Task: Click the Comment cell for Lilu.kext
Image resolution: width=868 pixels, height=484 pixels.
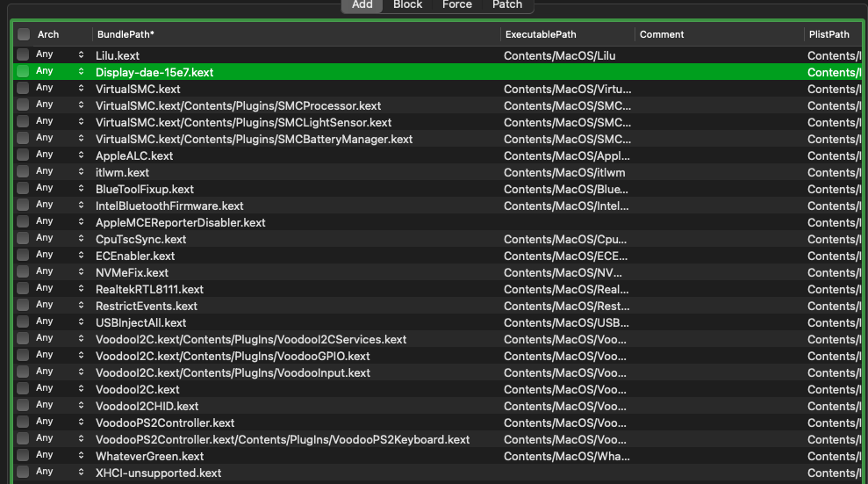Action: coord(719,55)
